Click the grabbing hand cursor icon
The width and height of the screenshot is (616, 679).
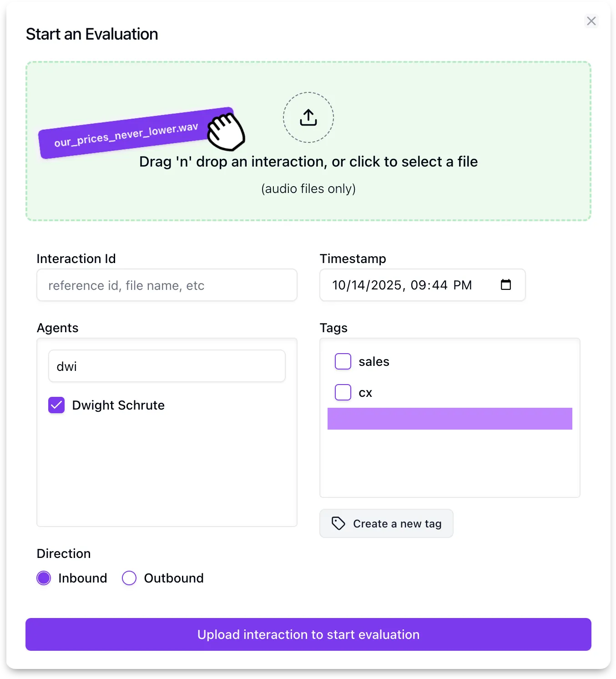click(x=226, y=132)
